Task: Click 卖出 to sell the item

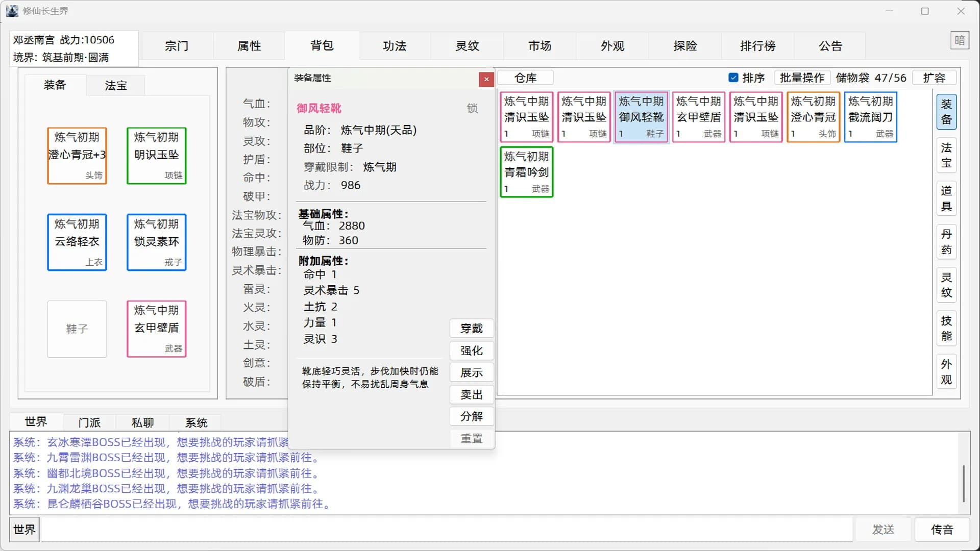Action: [472, 394]
